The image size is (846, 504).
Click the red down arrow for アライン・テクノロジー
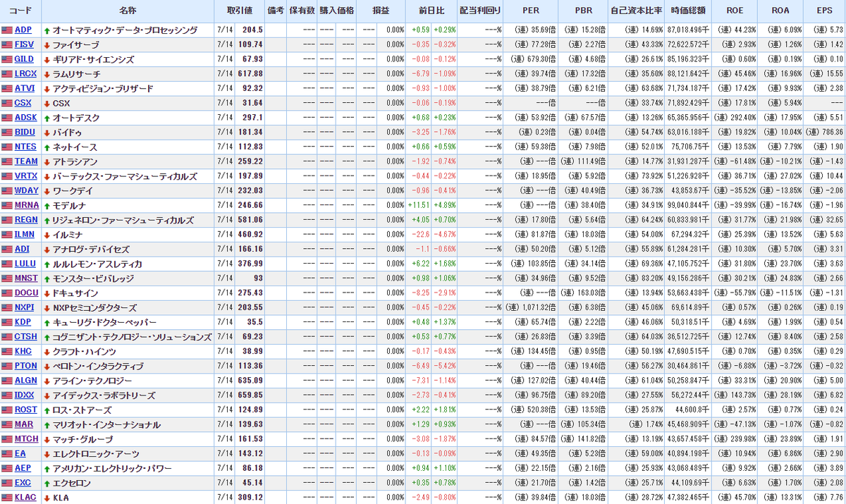pos(47,381)
